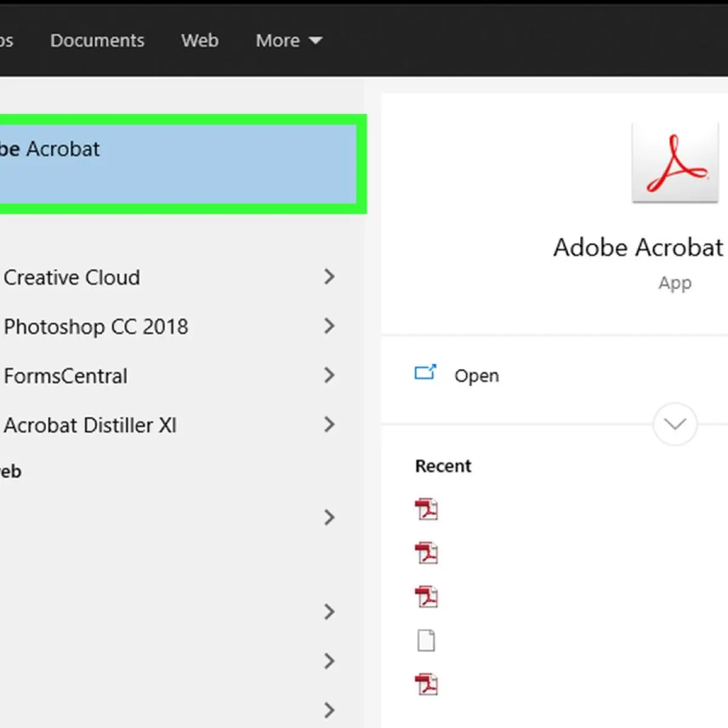This screenshot has height=728, width=728.
Task: Select the highlighted Adobe Acrobat best match result
Action: [179, 164]
